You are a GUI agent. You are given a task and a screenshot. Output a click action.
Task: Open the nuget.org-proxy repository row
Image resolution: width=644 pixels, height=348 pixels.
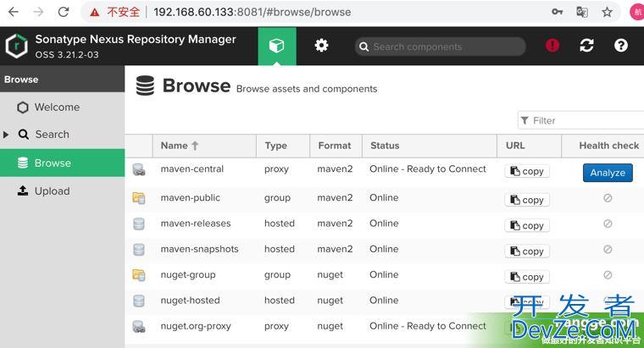click(385, 328)
